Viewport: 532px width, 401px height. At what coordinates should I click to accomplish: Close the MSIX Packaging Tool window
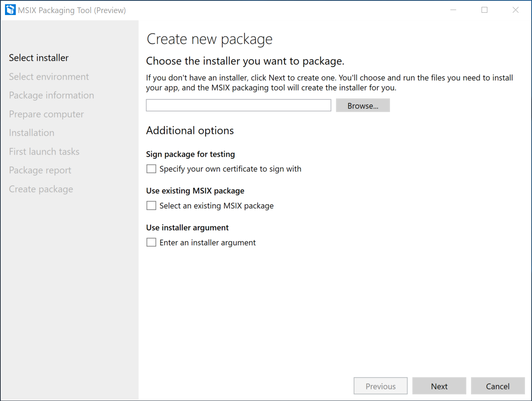(516, 10)
